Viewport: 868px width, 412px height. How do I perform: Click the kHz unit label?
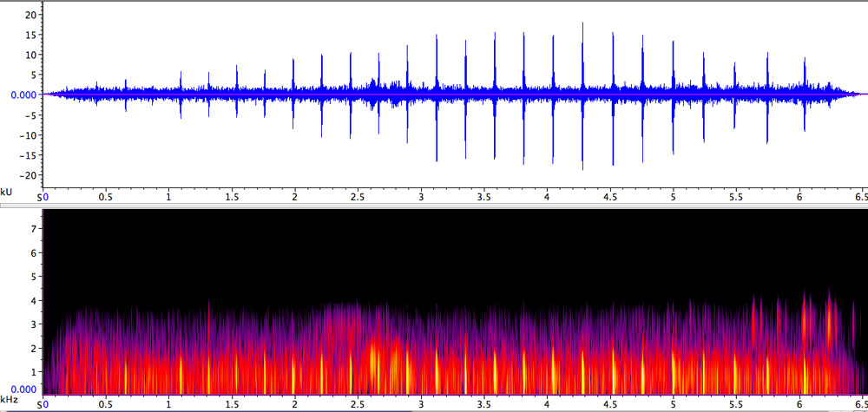(7, 399)
